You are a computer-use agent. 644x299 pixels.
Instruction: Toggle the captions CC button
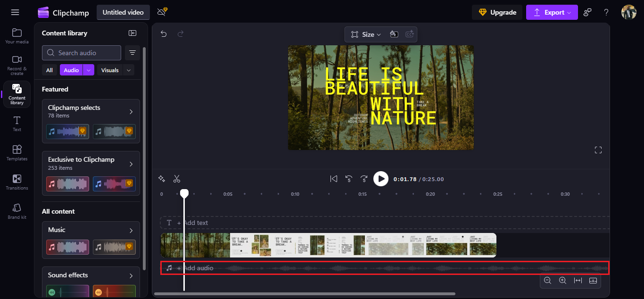(410, 34)
